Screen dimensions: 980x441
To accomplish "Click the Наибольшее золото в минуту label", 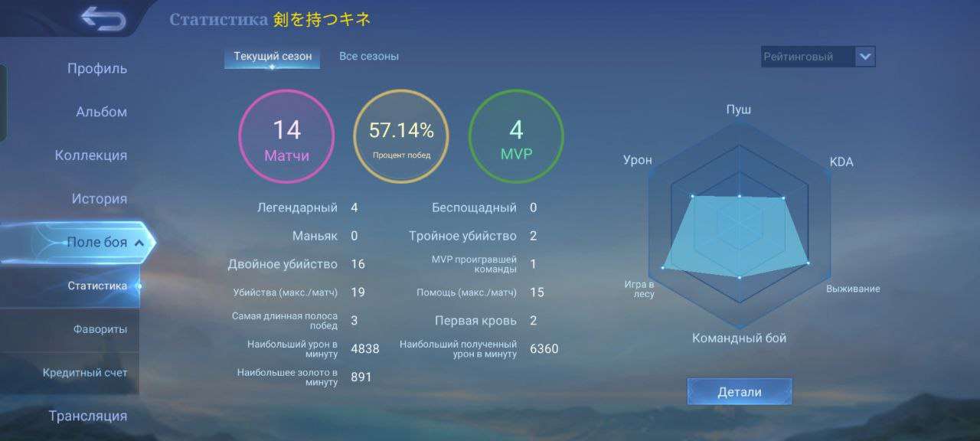I will (287, 377).
